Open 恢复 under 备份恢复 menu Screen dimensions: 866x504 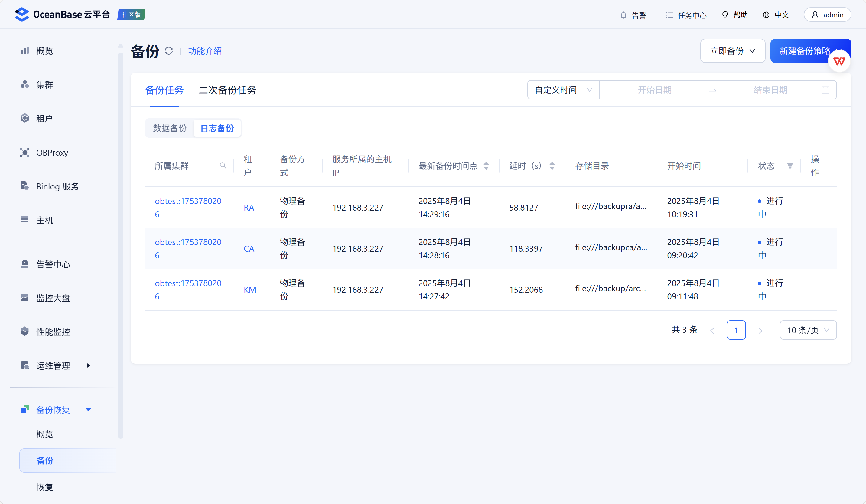point(45,487)
